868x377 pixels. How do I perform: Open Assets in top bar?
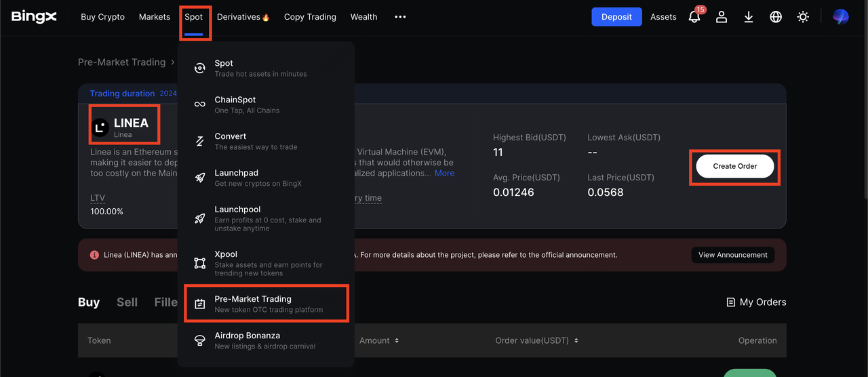click(663, 17)
